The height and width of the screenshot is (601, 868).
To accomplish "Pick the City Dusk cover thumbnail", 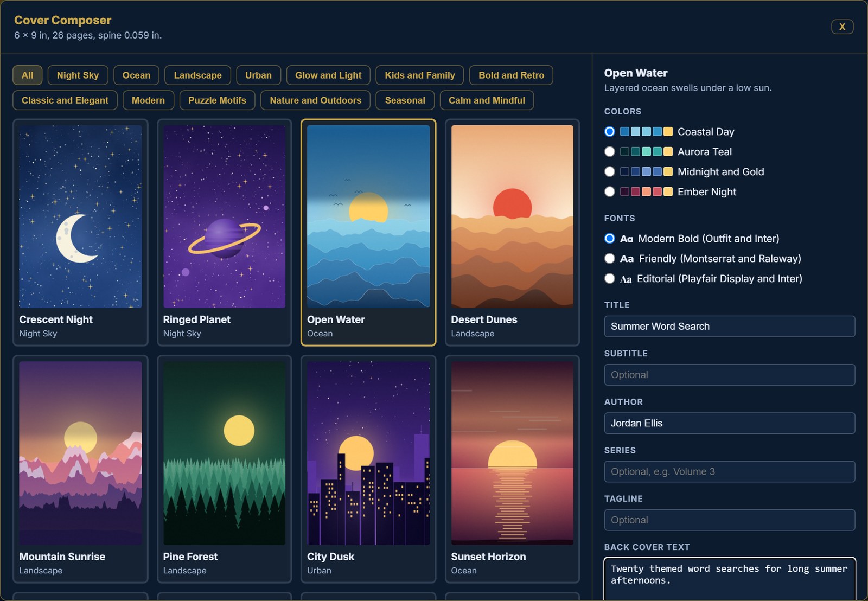I will click(368, 469).
